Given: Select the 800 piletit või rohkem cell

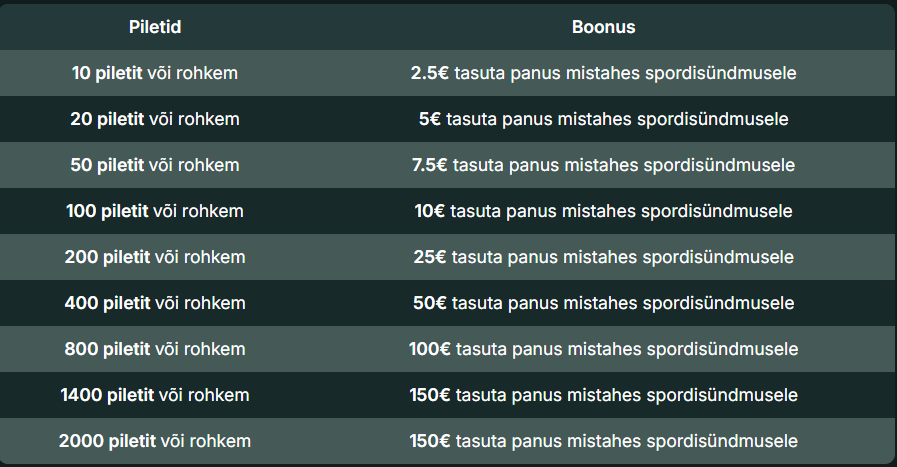Looking at the screenshot, I should pos(155,349).
